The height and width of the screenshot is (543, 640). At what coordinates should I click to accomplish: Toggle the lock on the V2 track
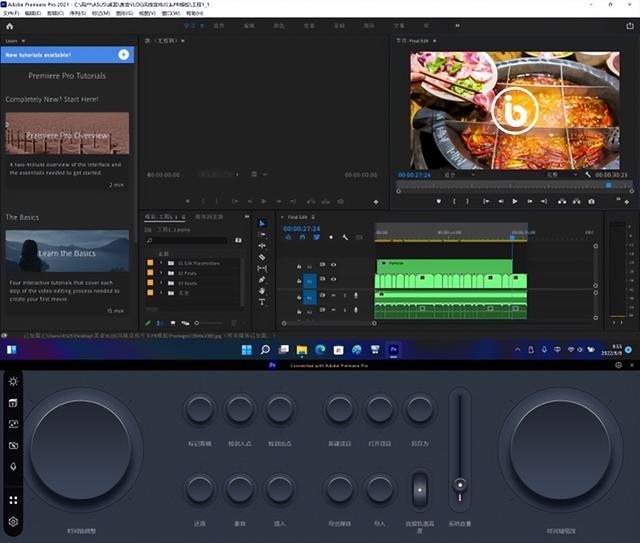[x=299, y=266]
